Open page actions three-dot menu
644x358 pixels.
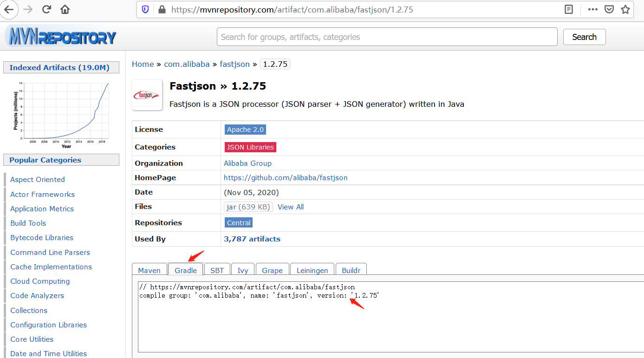click(x=593, y=9)
